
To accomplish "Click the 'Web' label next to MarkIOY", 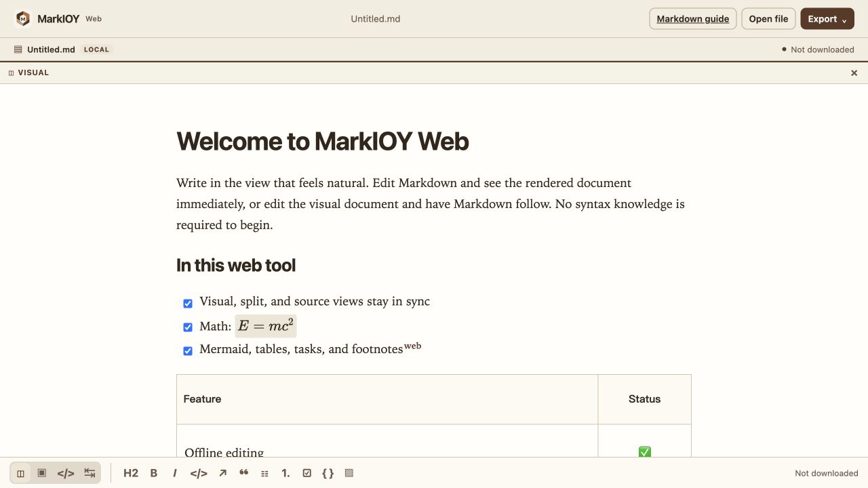I will point(94,19).
